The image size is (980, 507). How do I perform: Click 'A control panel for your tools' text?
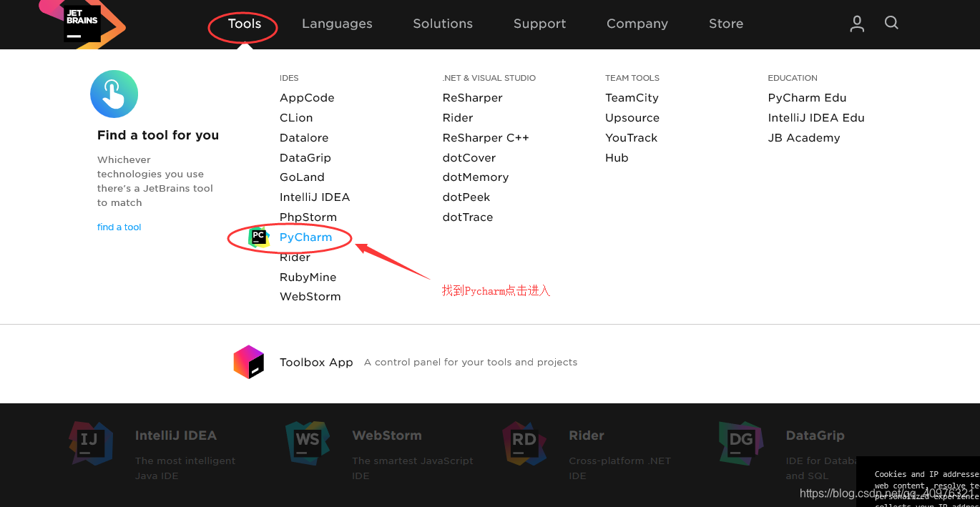(x=471, y=363)
